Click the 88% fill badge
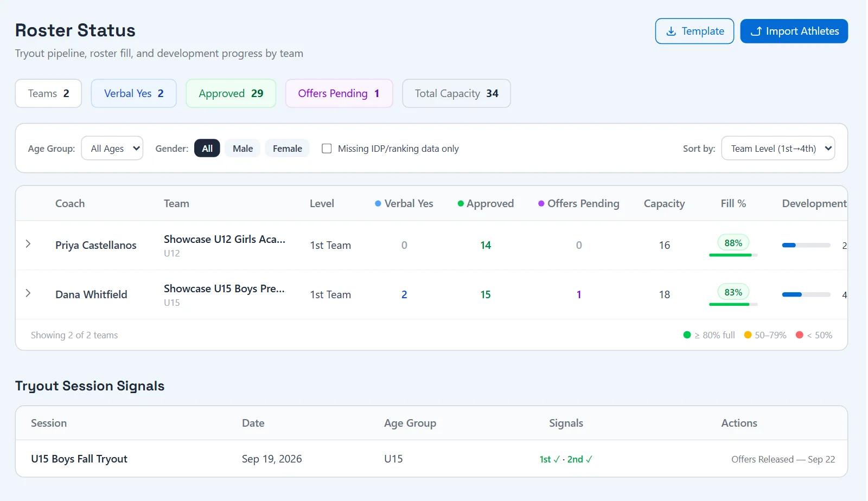Image resolution: width=868 pixels, height=501 pixels. [733, 243]
